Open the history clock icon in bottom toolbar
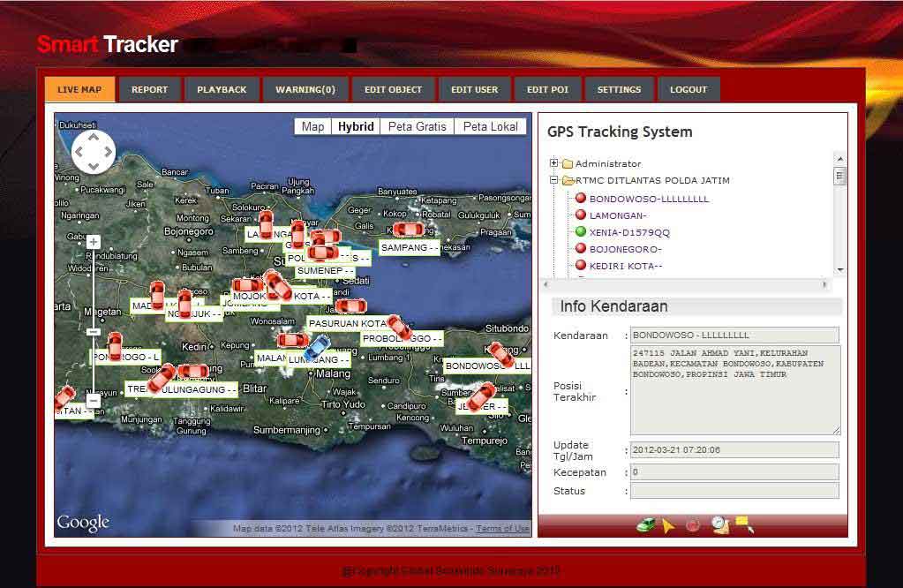This screenshot has height=588, width=903. (718, 524)
